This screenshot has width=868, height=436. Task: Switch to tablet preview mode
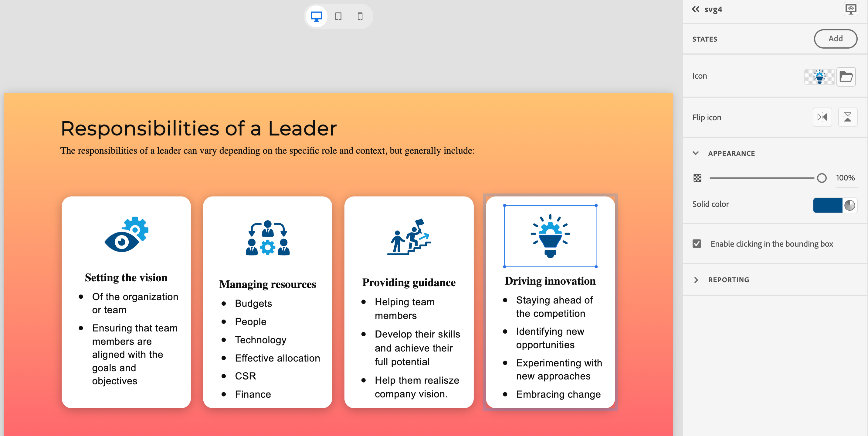338,16
